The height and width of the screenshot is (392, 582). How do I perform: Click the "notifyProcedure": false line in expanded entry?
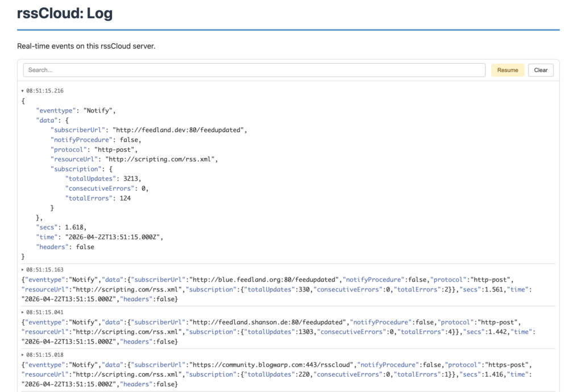pos(95,140)
